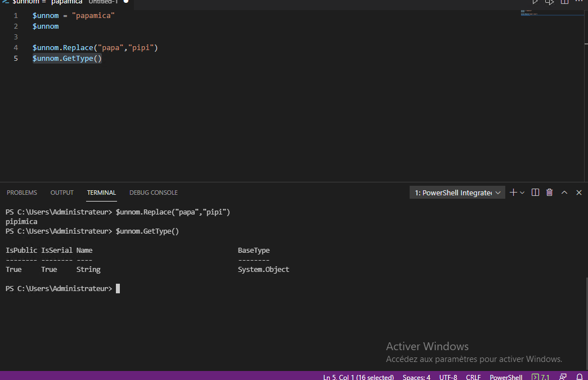588x380 pixels.
Task: Click the more actions ellipsis in the editor toolbar
Action: point(578,2)
